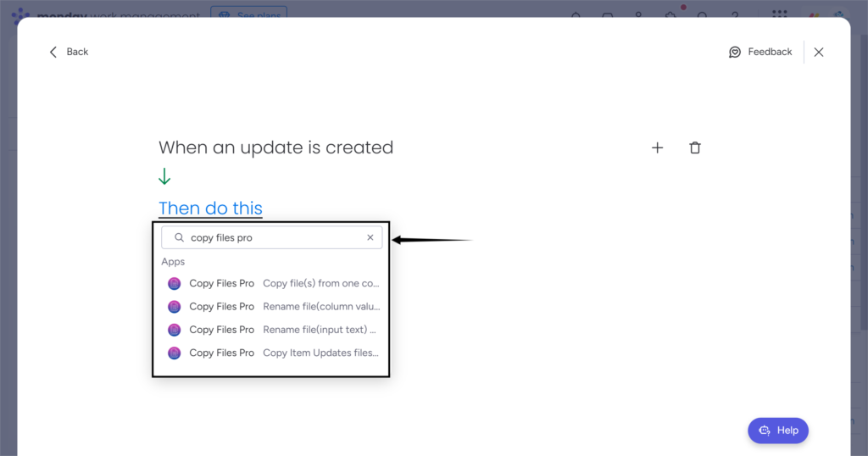Click the 'When an update is created' trigger

pos(275,147)
